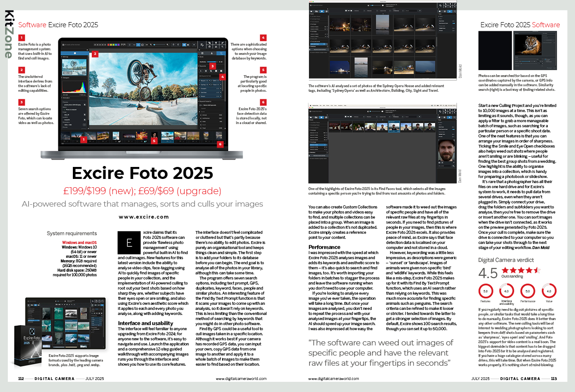Click the folder tab icon in Sydney screenshot
The width and height of the screenshot is (575, 392).
(x=311, y=11)
